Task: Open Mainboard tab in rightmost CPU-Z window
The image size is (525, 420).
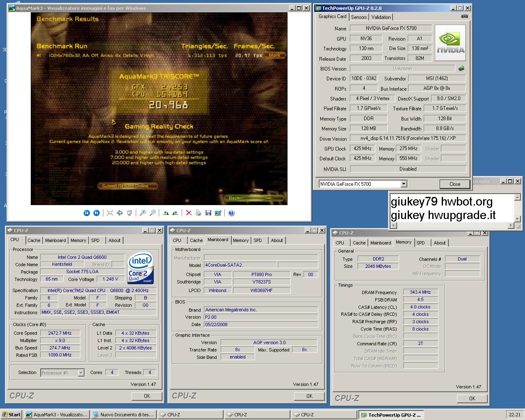Action: (x=381, y=243)
